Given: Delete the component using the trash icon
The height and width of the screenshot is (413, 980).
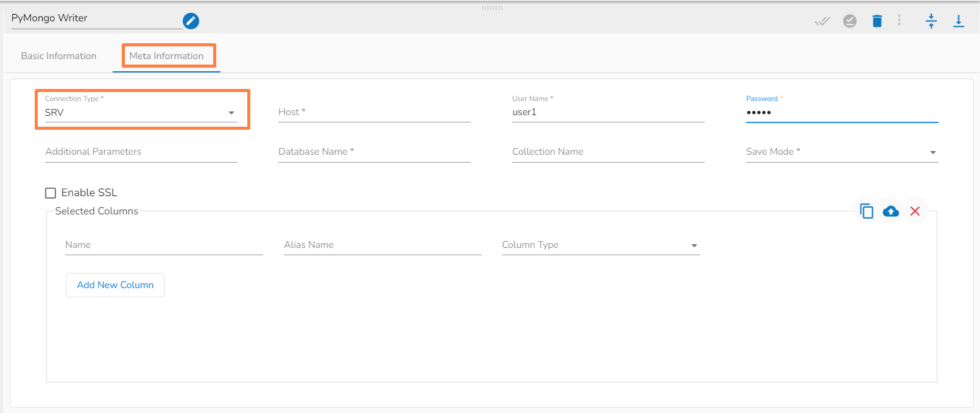Looking at the screenshot, I should click(x=877, y=21).
